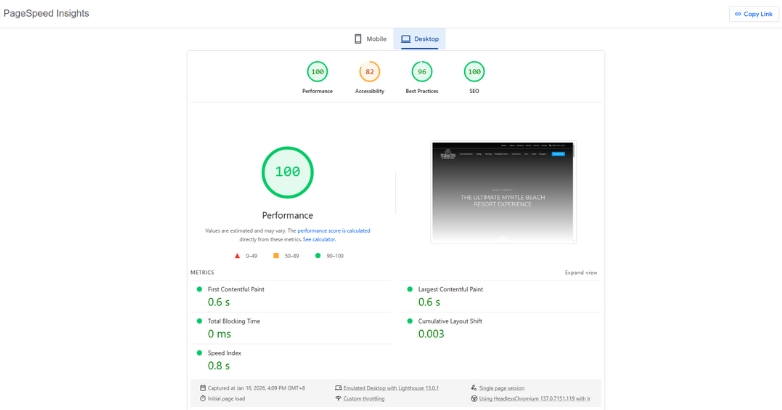Click the laptop icon on the Desktop tab
Screen dimensions: 782x410
click(405, 39)
